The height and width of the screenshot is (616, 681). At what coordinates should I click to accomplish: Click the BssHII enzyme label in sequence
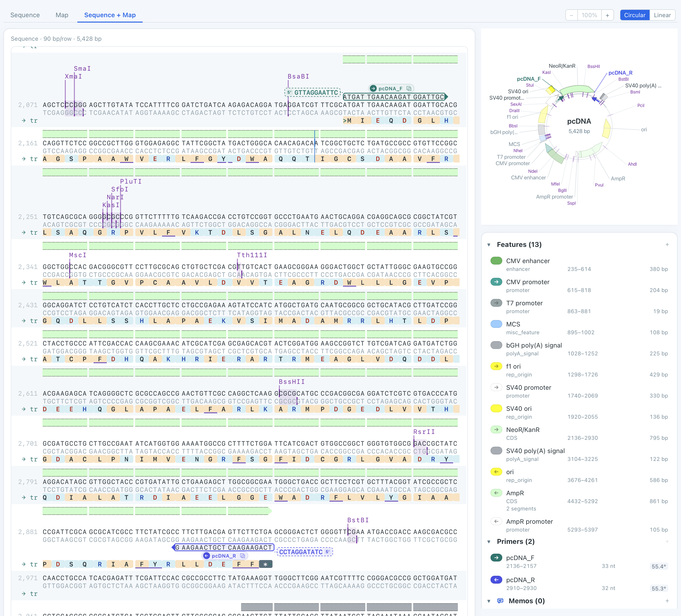pos(292,382)
